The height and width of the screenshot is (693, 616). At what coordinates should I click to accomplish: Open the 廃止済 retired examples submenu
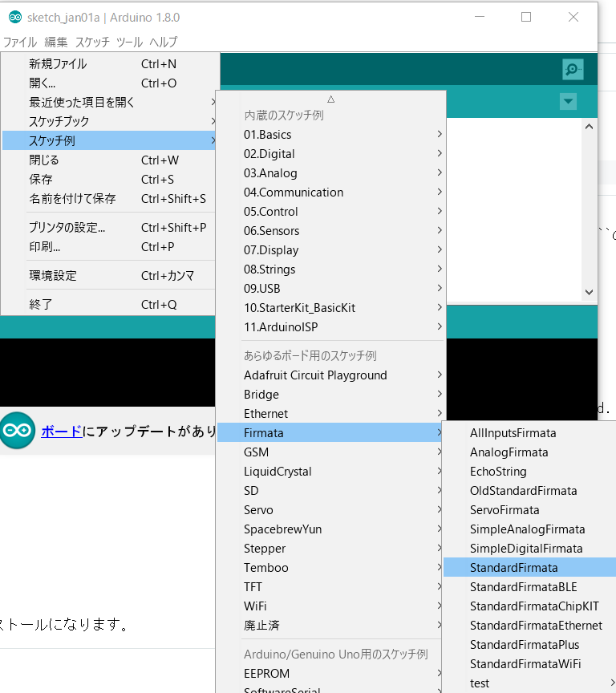click(330, 626)
